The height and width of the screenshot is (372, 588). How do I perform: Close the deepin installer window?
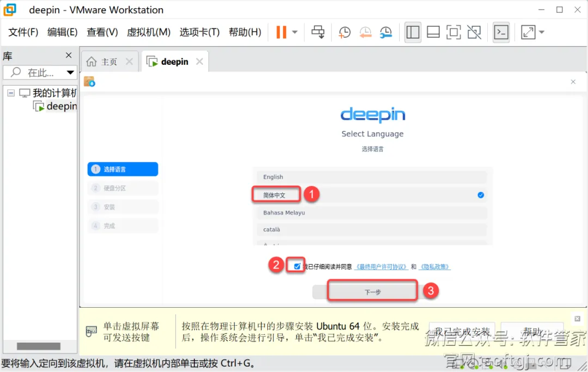pyautogui.click(x=573, y=82)
